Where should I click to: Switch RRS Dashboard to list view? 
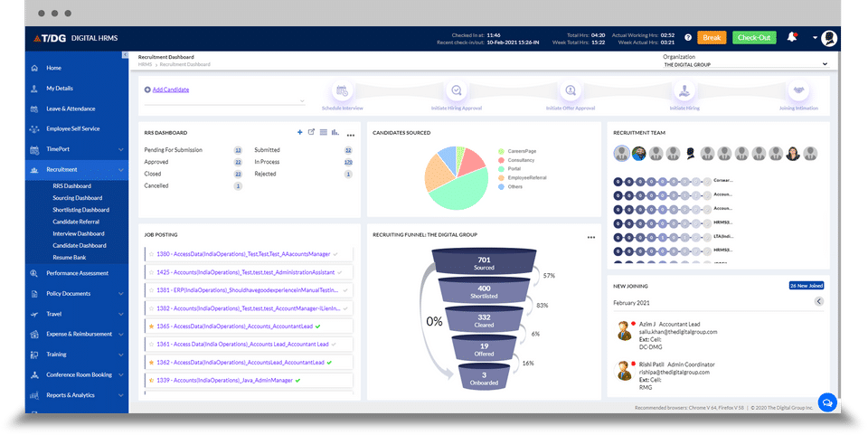point(324,132)
